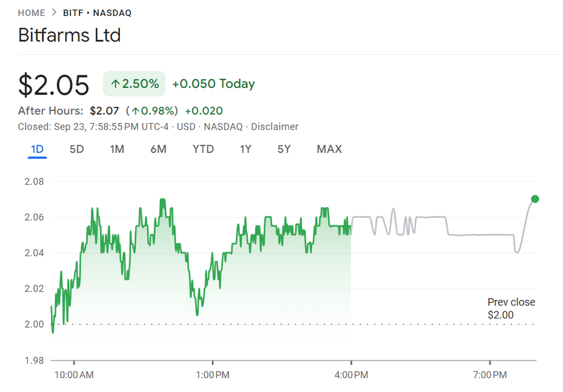563x392 pixels.
Task: Click the breadcrumb chevron separator icon
Action: [54, 12]
